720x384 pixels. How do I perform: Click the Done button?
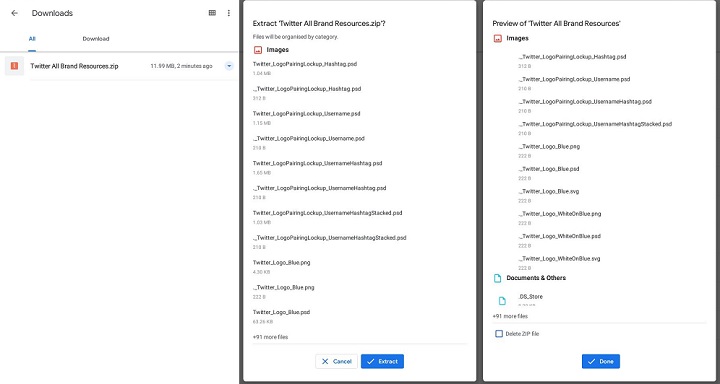tap(601, 361)
